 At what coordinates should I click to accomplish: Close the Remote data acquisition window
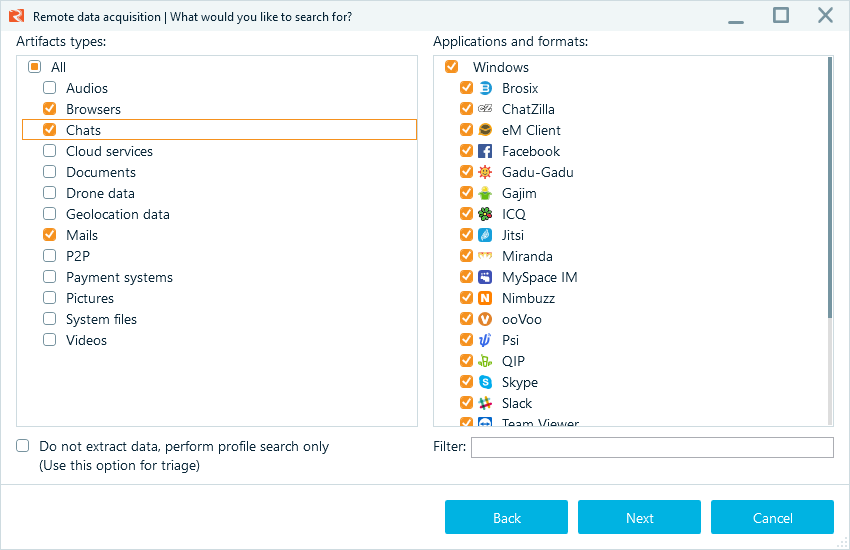[825, 15]
